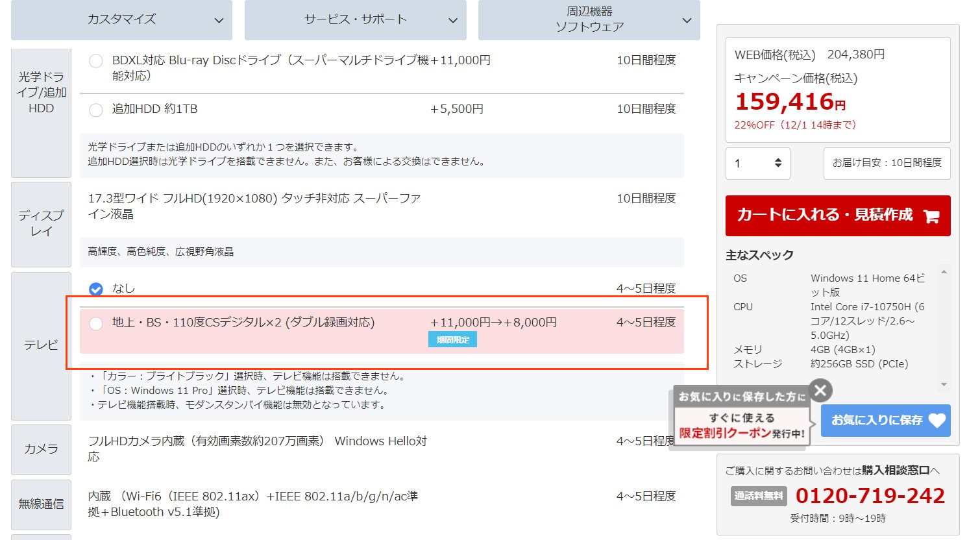This screenshot has width=980, height=540.
Task: Expand the カスタマイズ dropdown
Action: tap(121, 19)
